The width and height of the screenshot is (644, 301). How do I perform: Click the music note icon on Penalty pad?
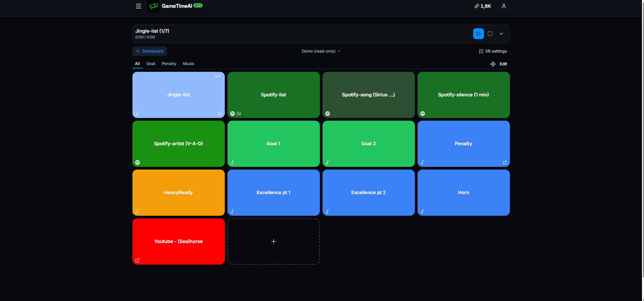coord(422,162)
